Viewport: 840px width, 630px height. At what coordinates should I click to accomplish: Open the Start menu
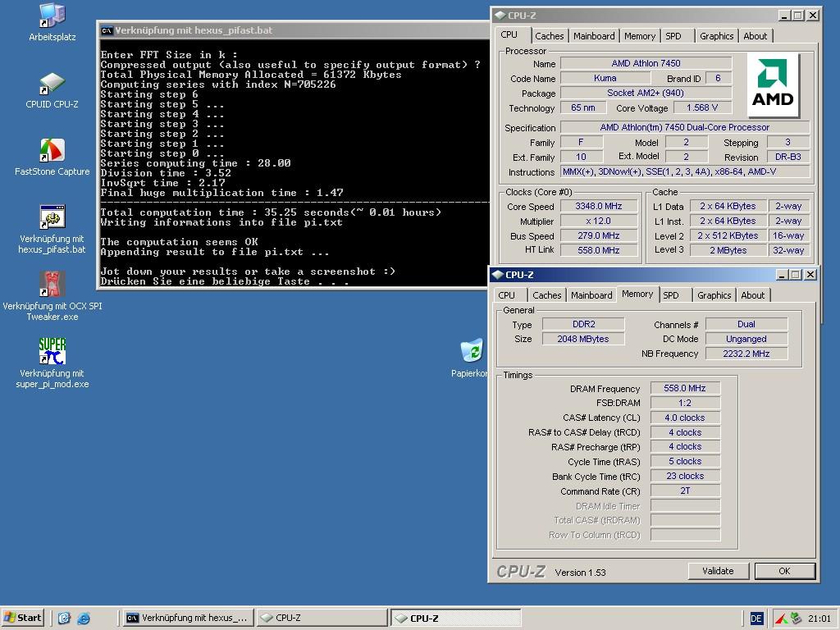point(22,618)
